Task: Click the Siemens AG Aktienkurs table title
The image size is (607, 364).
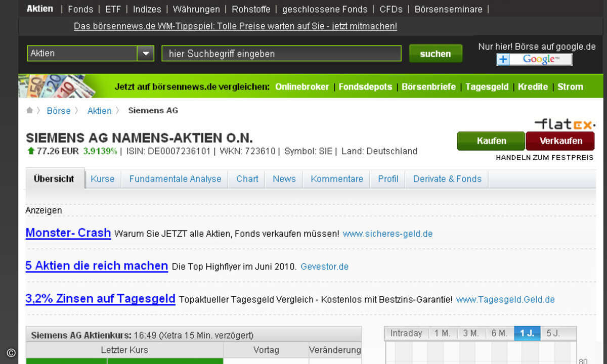Action: 142,335
